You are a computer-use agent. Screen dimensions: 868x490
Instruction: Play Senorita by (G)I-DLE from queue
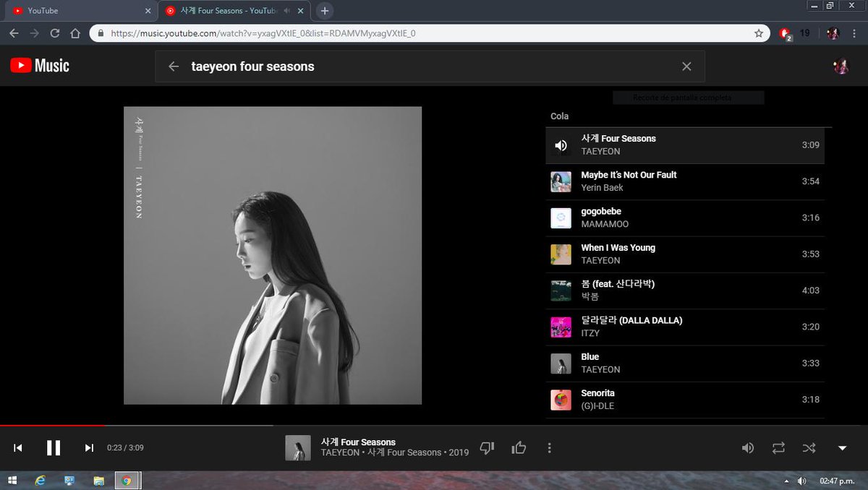click(685, 400)
